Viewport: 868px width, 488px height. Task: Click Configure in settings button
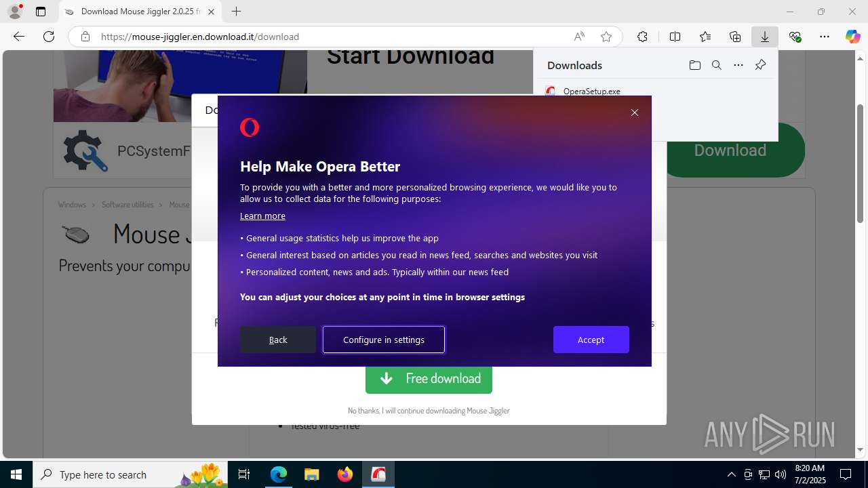pyautogui.click(x=384, y=340)
